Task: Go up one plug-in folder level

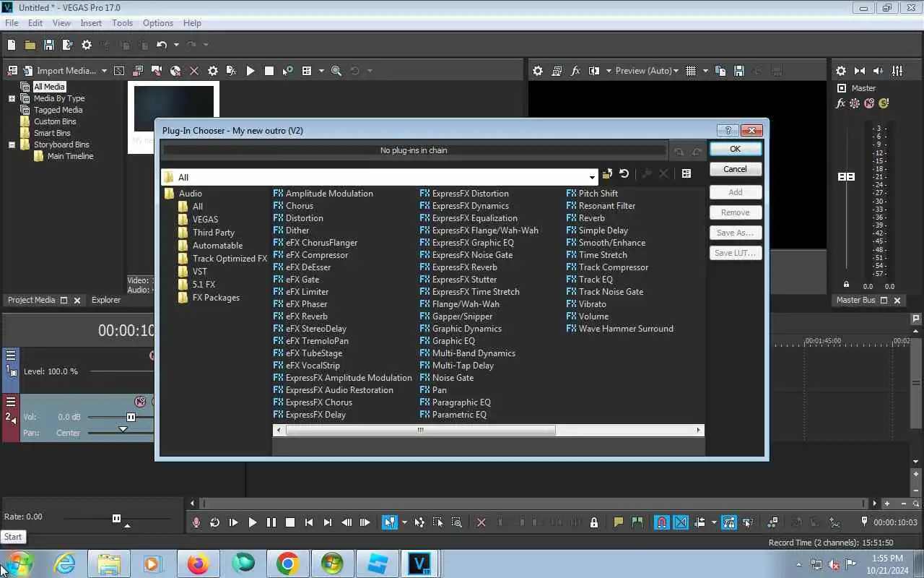Action: click(607, 174)
